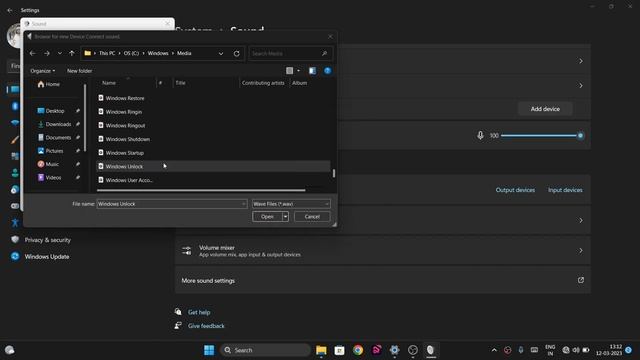The image size is (640, 360).
Task: Go back in file dialog navigation
Action: 33,53
